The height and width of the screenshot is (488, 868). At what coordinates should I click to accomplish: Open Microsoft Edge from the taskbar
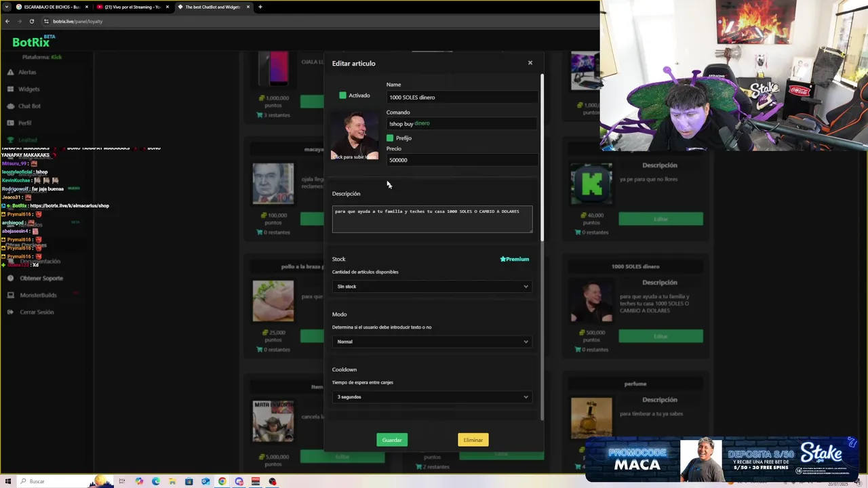[x=156, y=482]
